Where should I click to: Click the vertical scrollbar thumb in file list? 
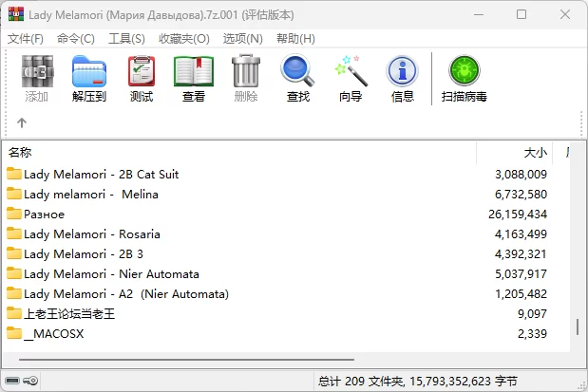pos(577,328)
